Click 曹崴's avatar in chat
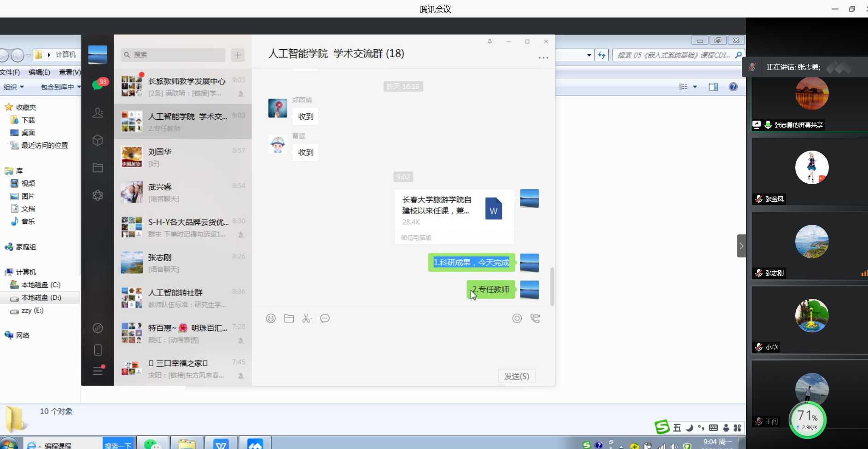 [x=278, y=144]
